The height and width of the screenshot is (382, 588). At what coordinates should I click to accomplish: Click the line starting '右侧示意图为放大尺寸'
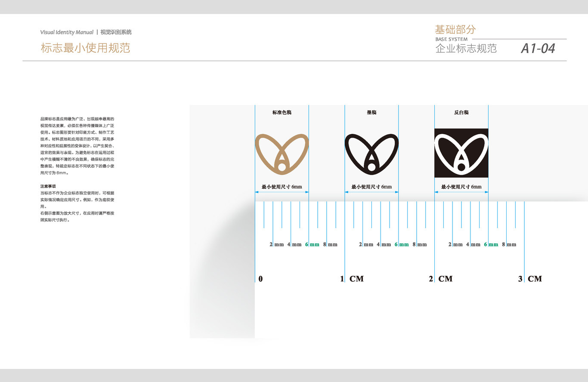pyautogui.click(x=77, y=213)
